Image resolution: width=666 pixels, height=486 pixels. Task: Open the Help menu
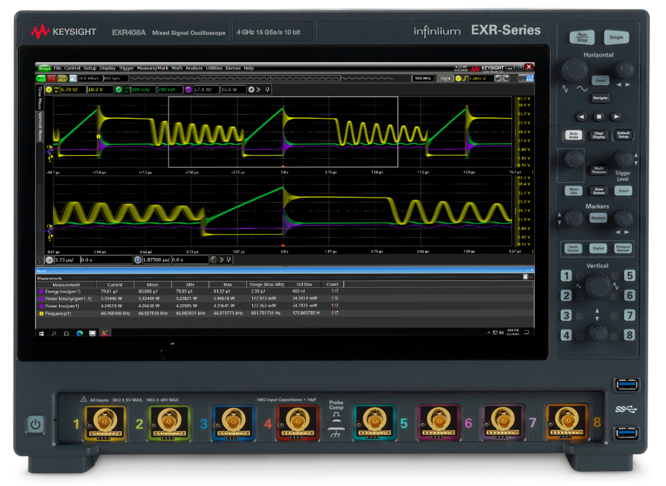point(248,68)
